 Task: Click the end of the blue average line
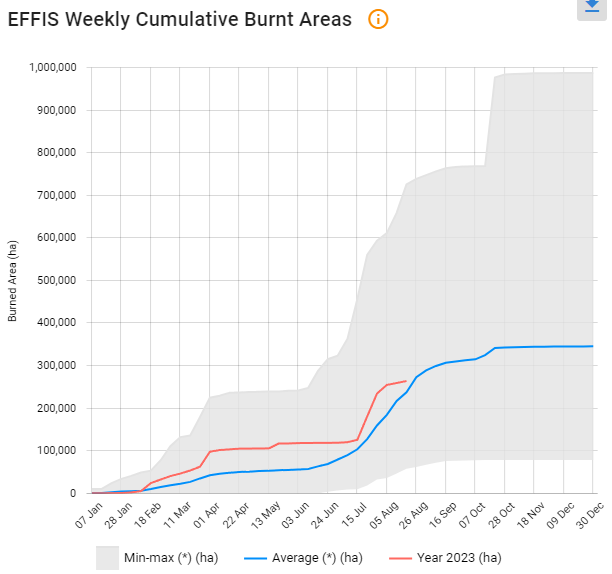pyautogui.click(x=592, y=346)
